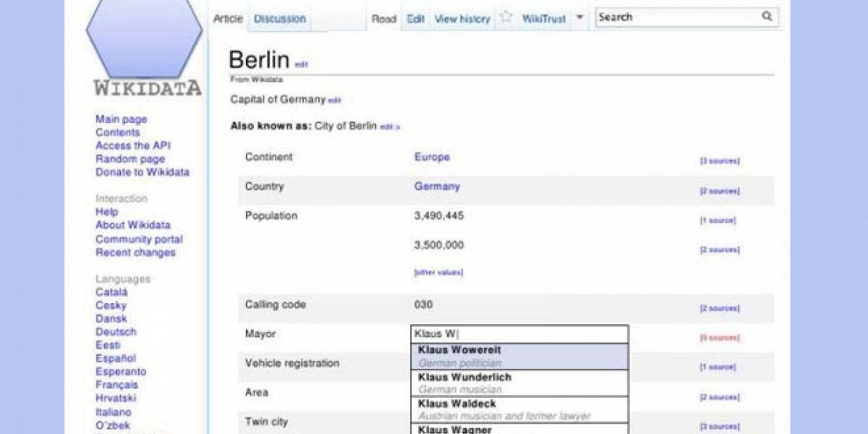Open the Europe link
This screenshot has width=868, height=434.
click(x=432, y=157)
